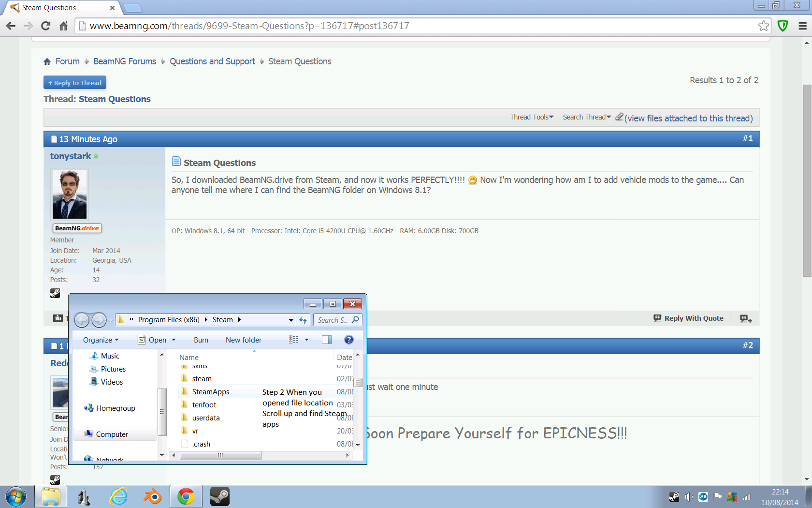This screenshot has width=812, height=508.
Task: View files attached to this thread
Action: pyautogui.click(x=688, y=119)
